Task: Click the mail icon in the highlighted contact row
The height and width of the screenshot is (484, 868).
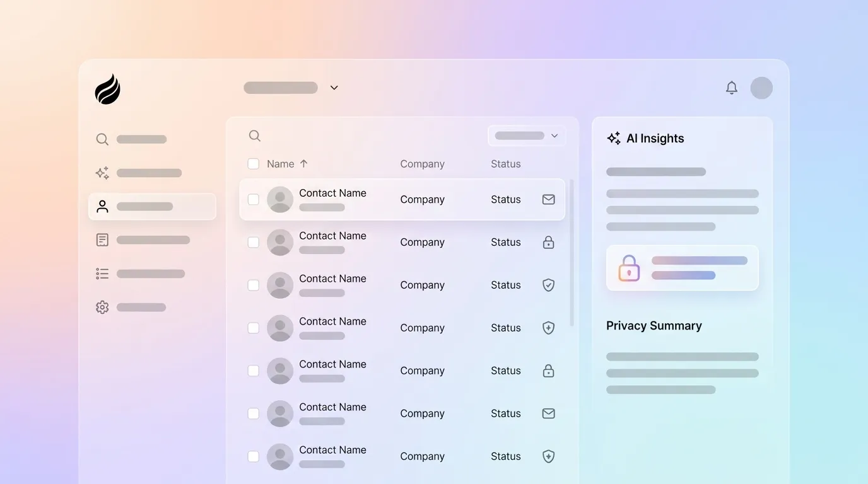Action: 549,199
